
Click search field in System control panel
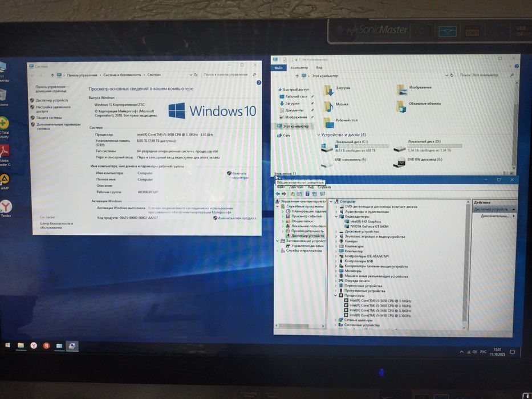click(x=229, y=74)
